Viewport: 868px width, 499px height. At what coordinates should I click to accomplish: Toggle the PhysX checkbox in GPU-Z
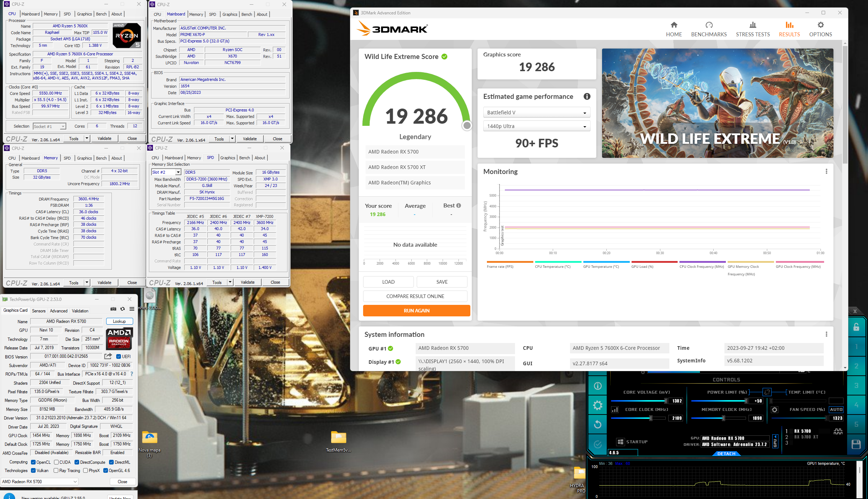click(x=85, y=471)
